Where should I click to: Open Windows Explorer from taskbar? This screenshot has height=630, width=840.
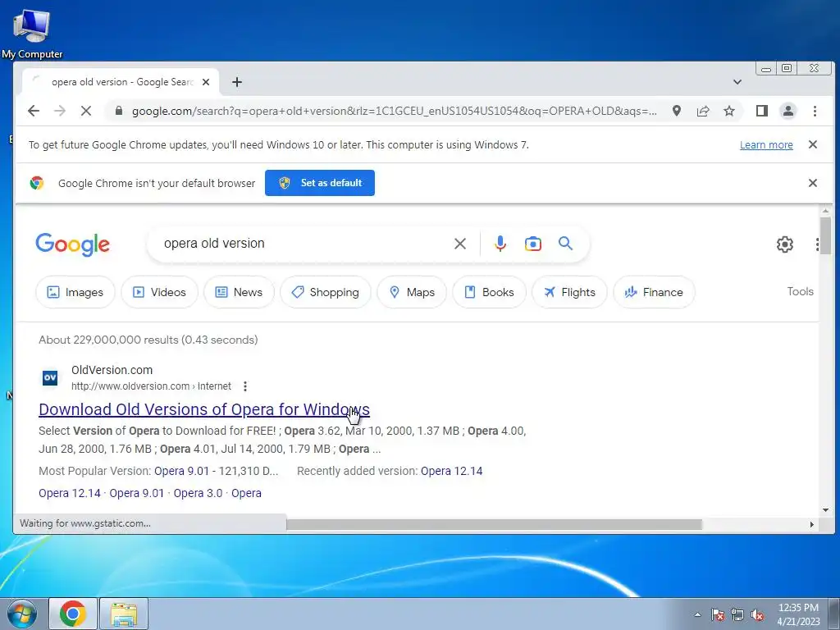[x=124, y=614]
